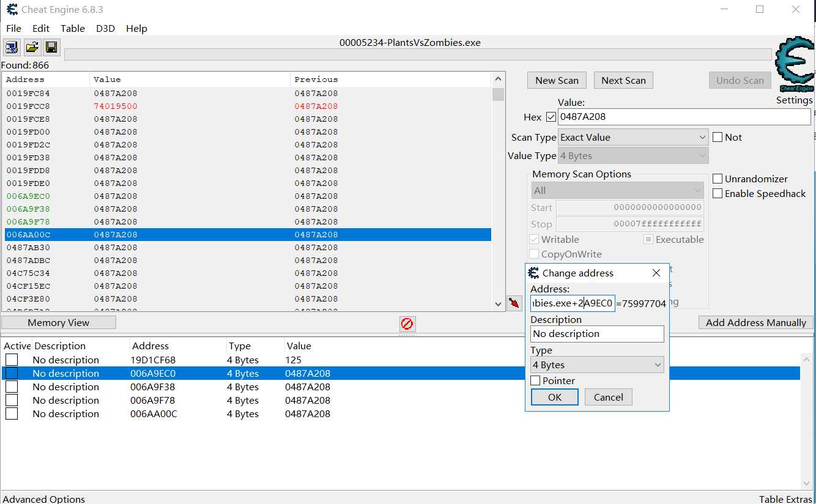Image resolution: width=816 pixels, height=504 pixels.
Task: Open the Scan Type dropdown
Action: [633, 137]
